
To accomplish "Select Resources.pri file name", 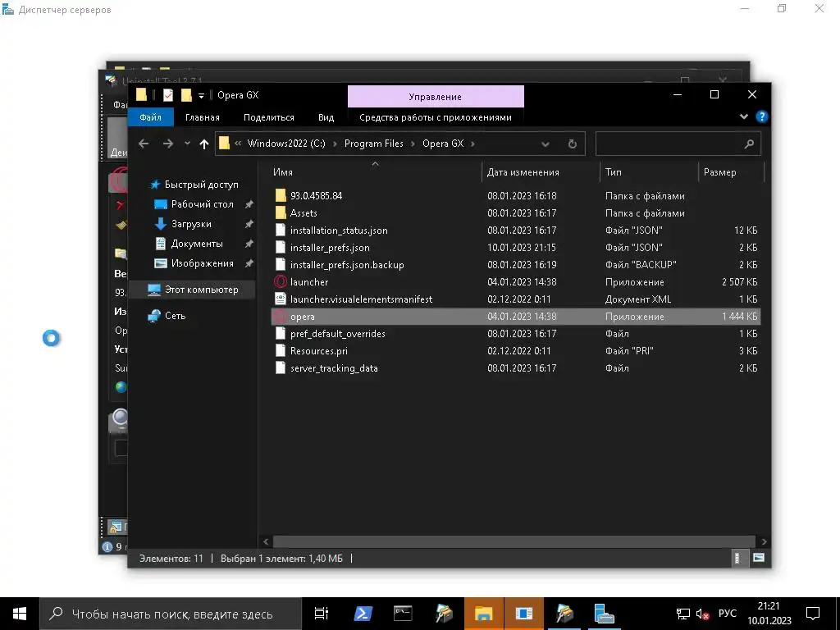I will pyautogui.click(x=319, y=351).
